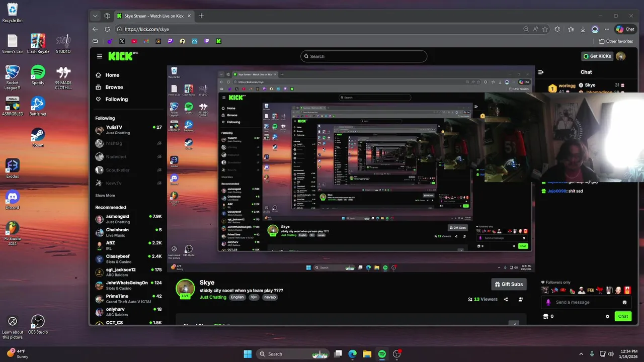Viewport: 644px width, 362px height.
Task: Click the Get KICKs button
Action: click(597, 56)
